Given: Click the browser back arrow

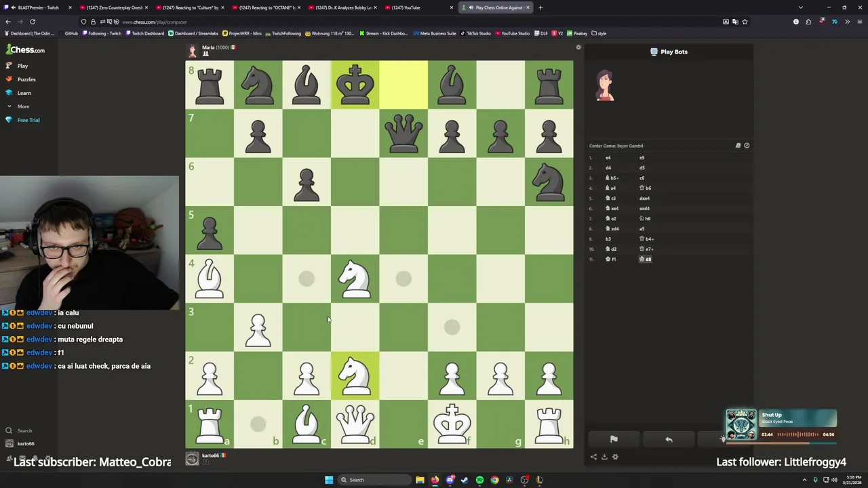Looking at the screenshot, I should click(8, 22).
